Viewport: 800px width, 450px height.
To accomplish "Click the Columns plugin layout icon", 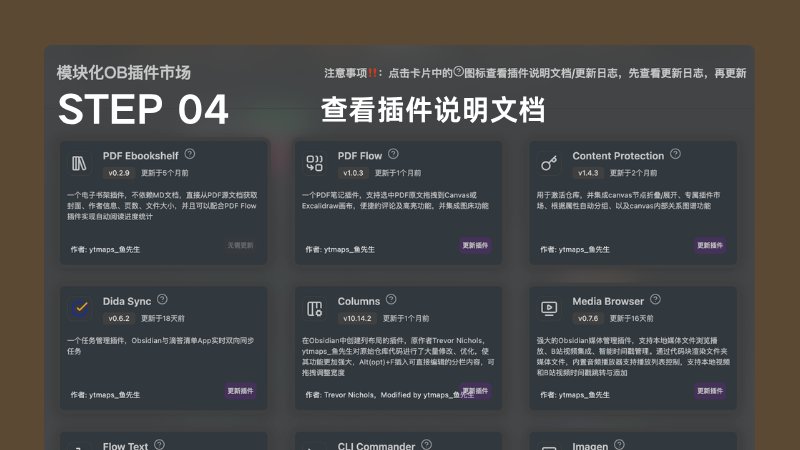I will 314,309.
